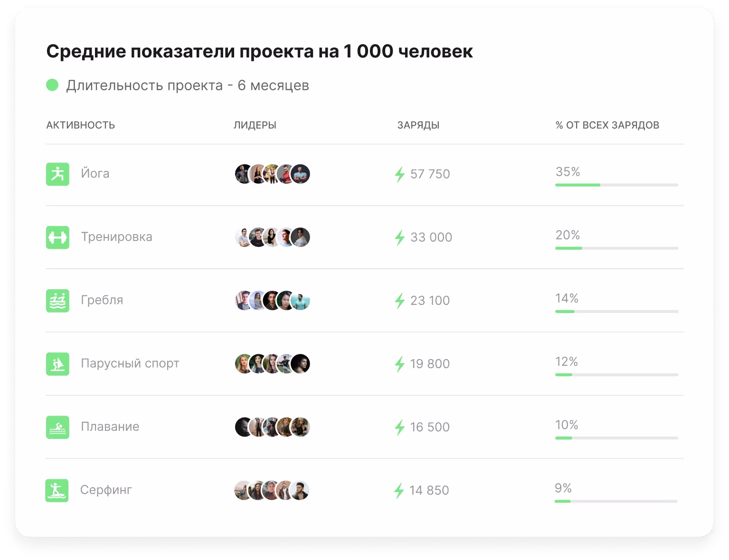729x560 pixels.
Task: Click the Серфинг surfing icon
Action: click(57, 490)
